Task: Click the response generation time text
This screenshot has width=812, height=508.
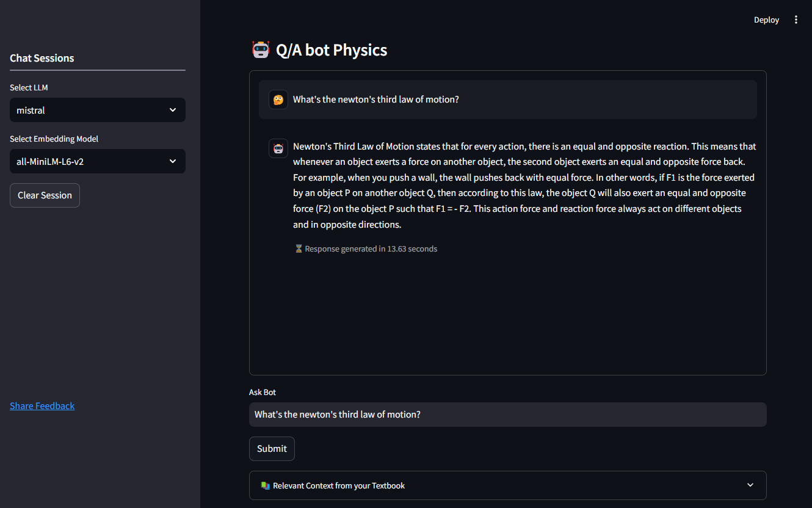Action: [371, 249]
